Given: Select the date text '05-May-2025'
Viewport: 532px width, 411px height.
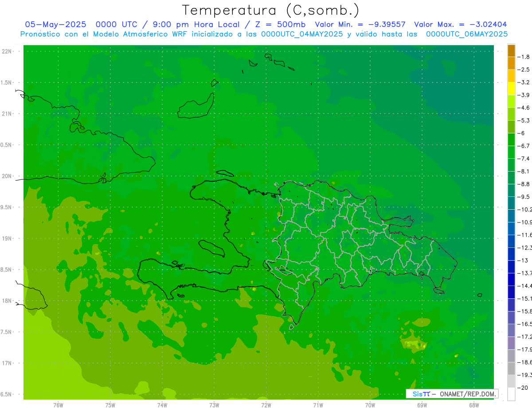Looking at the screenshot, I should [55, 25].
